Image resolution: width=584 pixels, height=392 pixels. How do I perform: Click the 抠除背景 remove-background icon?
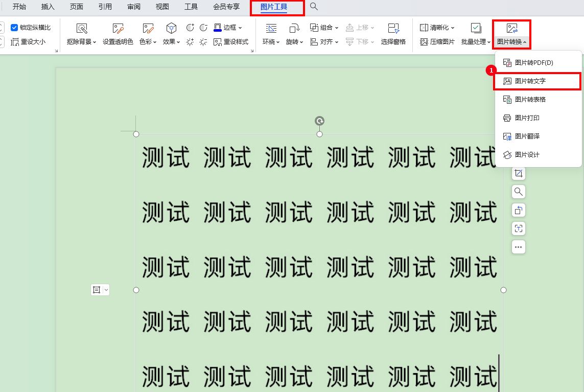tap(82, 29)
